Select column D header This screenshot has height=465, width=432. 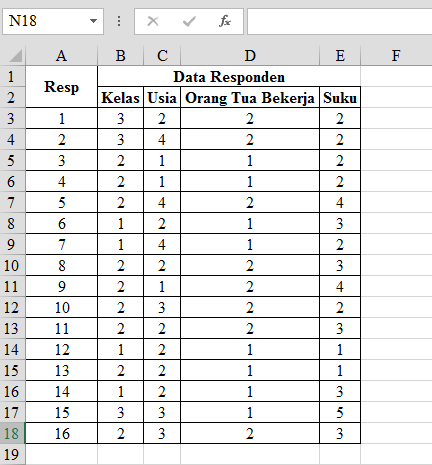coord(250,55)
